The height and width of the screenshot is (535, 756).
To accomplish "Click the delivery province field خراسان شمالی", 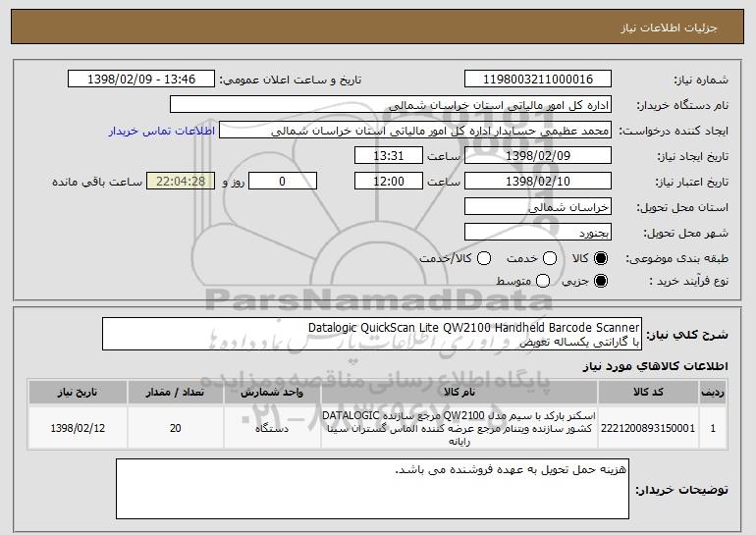I will tap(538, 207).
